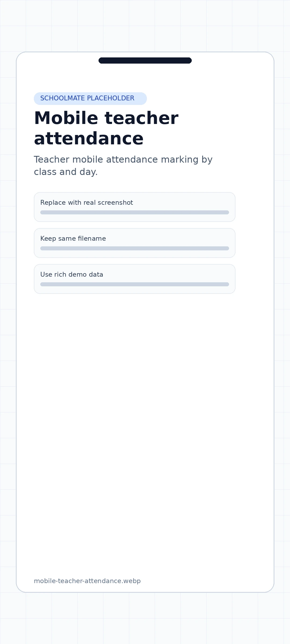Click the Replace with real screenshot label
This screenshot has width=290, height=644.
point(86,203)
